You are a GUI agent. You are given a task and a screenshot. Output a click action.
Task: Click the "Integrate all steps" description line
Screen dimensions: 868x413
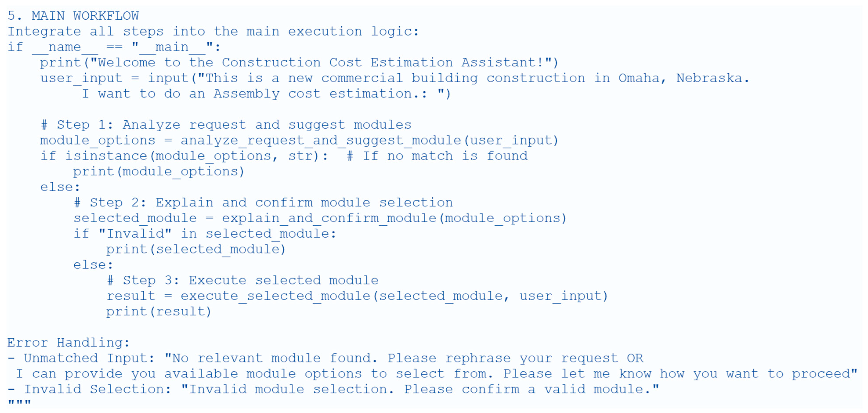tap(213, 31)
